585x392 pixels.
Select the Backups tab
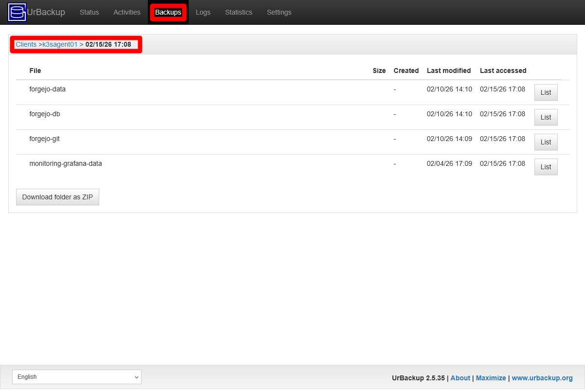tap(168, 12)
